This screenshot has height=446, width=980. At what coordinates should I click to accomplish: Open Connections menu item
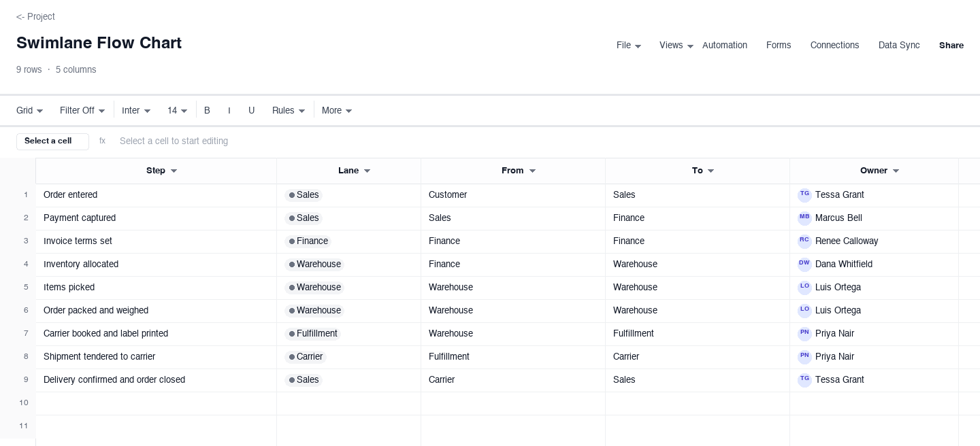(x=834, y=46)
